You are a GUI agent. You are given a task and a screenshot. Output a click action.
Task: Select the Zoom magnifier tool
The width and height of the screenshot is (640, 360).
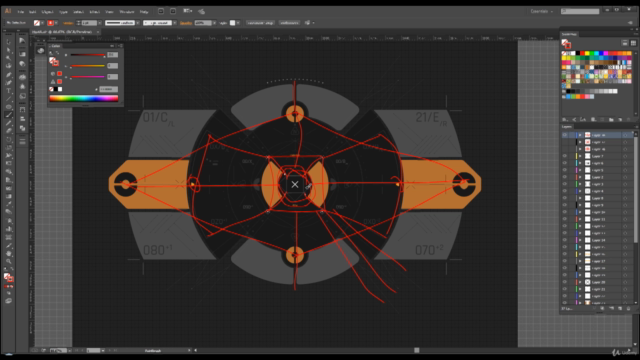click(x=9, y=262)
